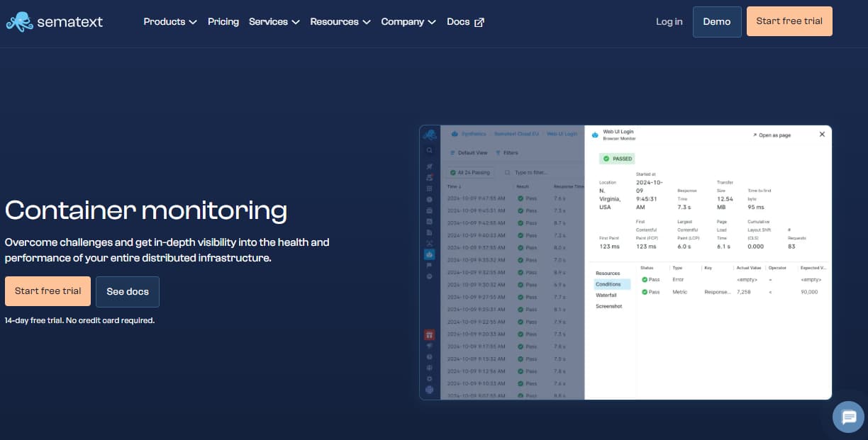Click the Synthetics breadcrumb icon in the preview

[x=454, y=134]
